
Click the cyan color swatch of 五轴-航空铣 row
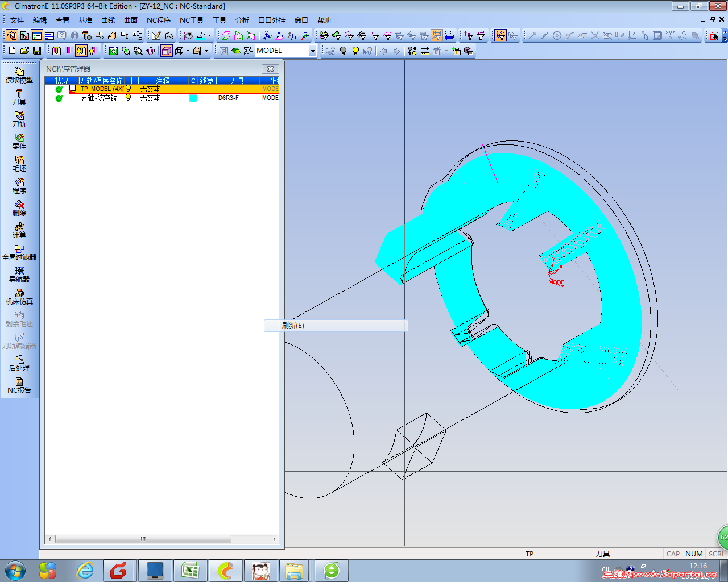click(x=193, y=98)
